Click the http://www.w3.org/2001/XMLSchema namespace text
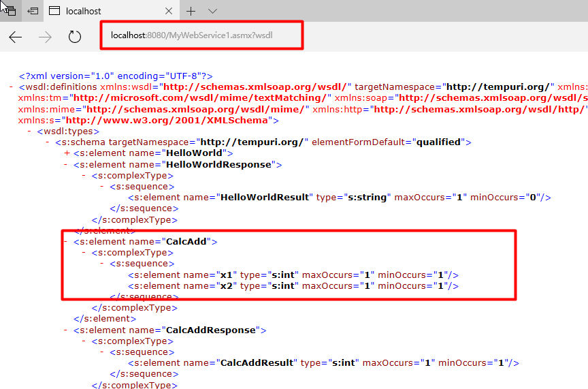This screenshot has width=588, height=389. (167, 121)
